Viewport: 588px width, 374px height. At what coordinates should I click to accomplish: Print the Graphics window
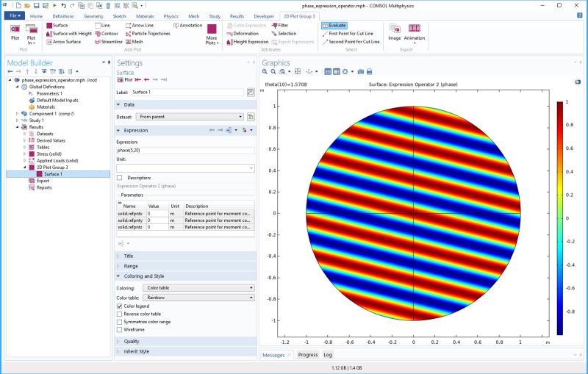[370, 71]
